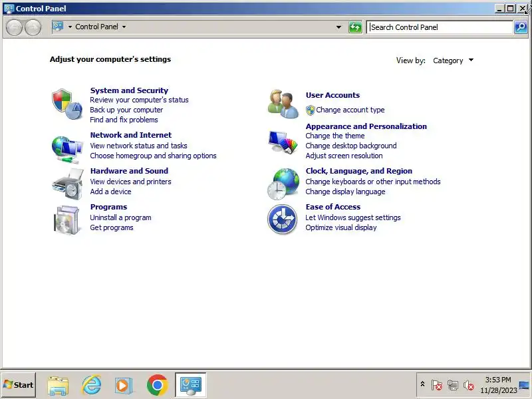Show hidden tray icons arrow
This screenshot has height=399, width=532.
click(x=422, y=384)
